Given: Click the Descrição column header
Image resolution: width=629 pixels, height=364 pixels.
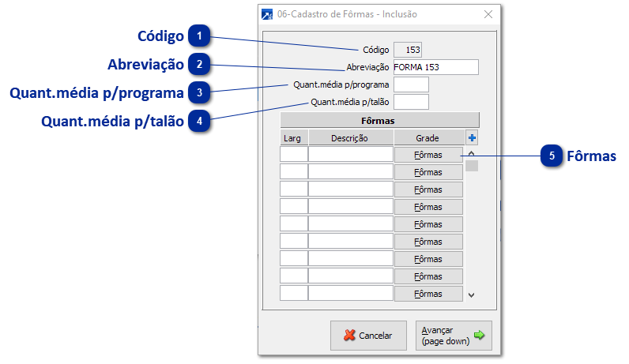Looking at the screenshot, I should pyautogui.click(x=350, y=138).
